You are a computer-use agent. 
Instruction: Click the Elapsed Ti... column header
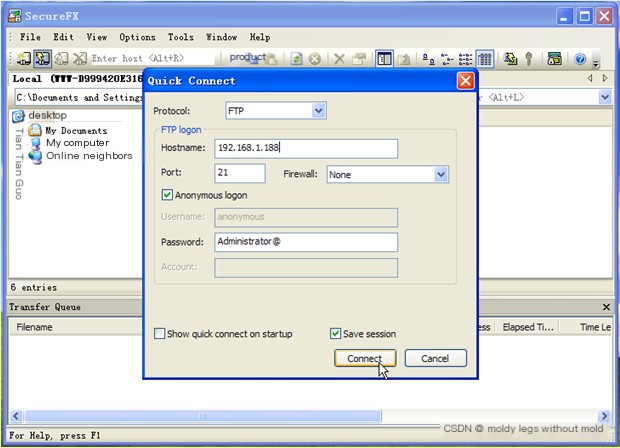(x=527, y=327)
